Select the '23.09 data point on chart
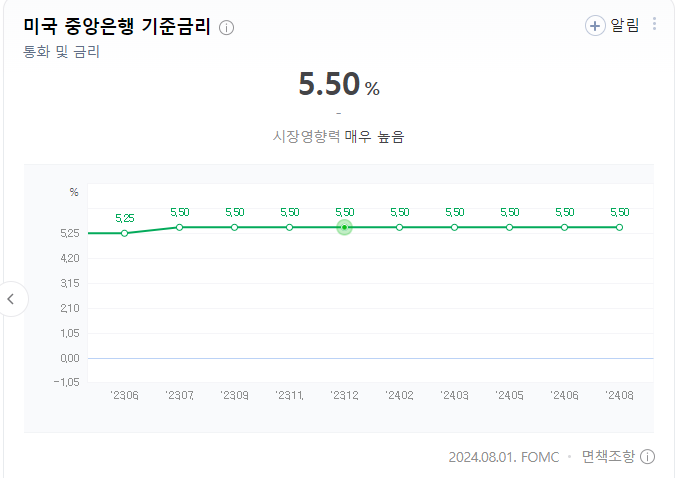This screenshot has width=675, height=478. (x=235, y=228)
